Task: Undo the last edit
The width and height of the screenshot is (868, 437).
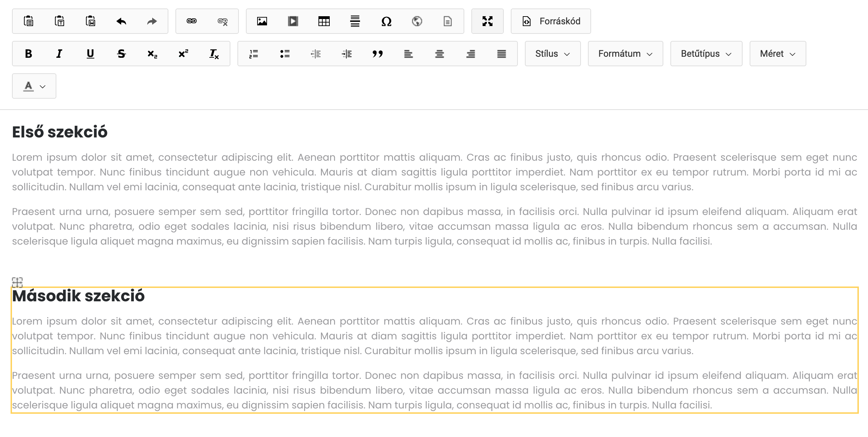Action: [x=120, y=21]
